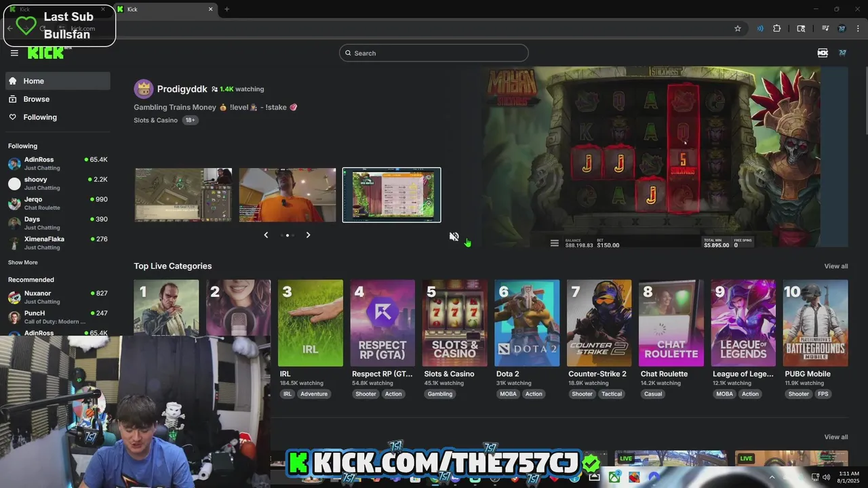Open the Jerqo channel in Following

(58, 203)
